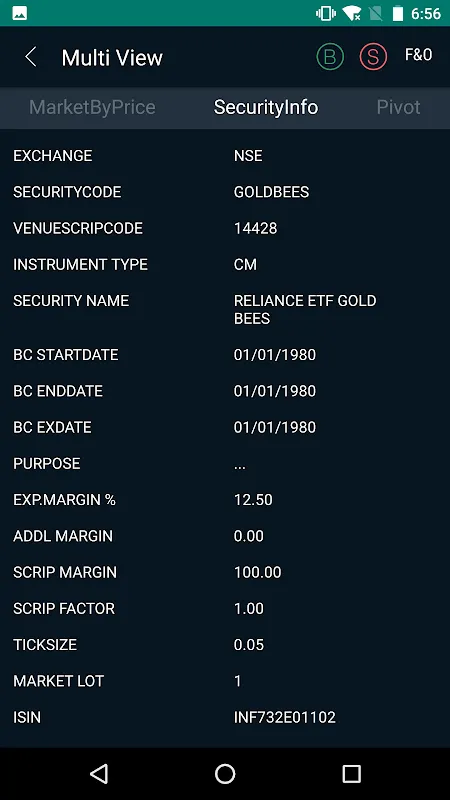450x800 pixels.
Task: Tap the image notification icon in status bar
Action: point(20,13)
